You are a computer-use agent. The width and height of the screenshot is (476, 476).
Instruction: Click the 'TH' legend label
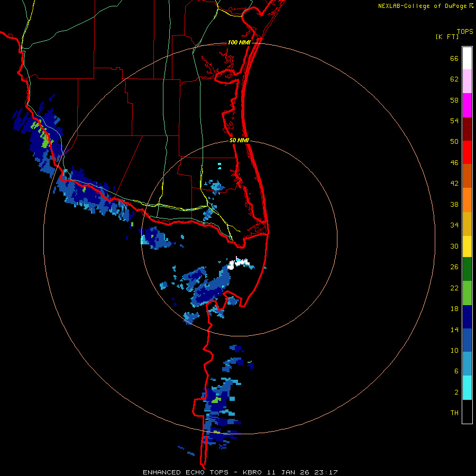tap(454, 413)
